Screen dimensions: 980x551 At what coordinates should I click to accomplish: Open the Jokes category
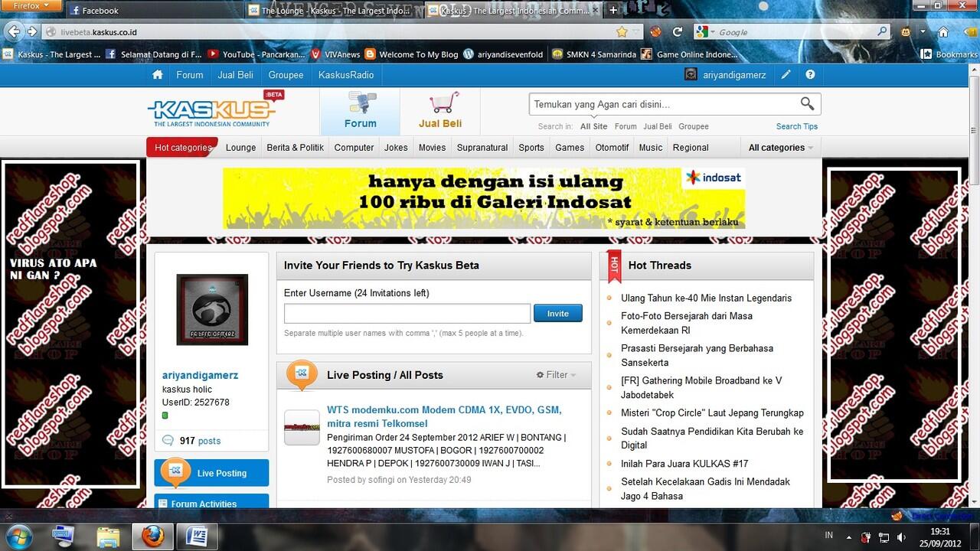coord(396,148)
